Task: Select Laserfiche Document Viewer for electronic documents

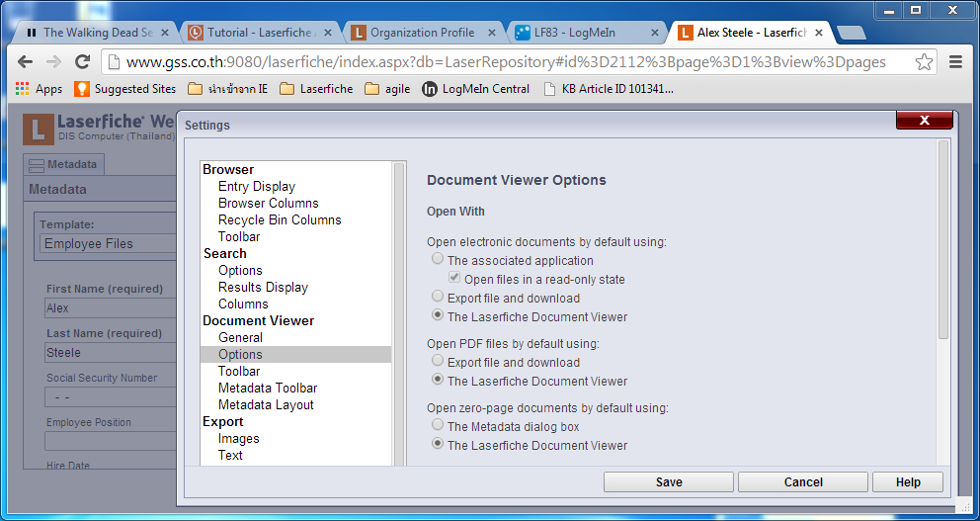Action: (438, 315)
